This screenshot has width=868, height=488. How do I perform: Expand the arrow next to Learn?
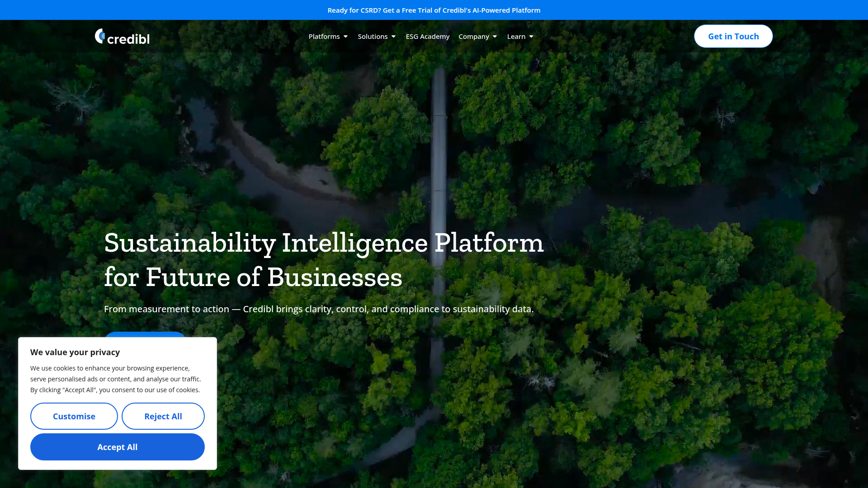pyautogui.click(x=531, y=37)
